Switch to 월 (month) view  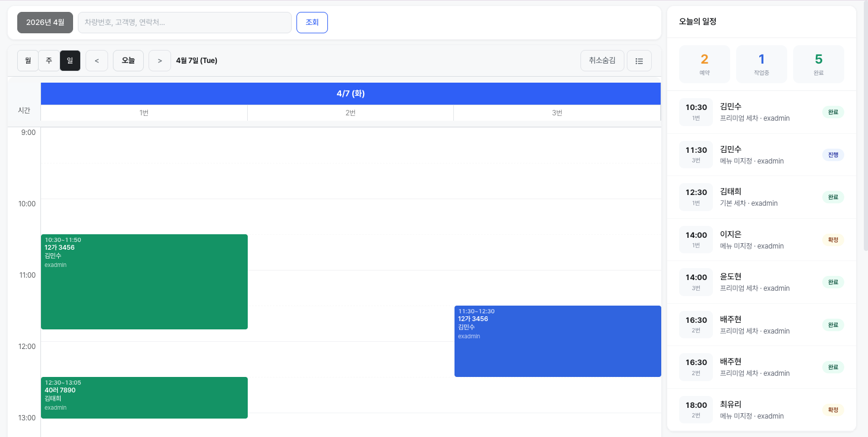click(28, 61)
